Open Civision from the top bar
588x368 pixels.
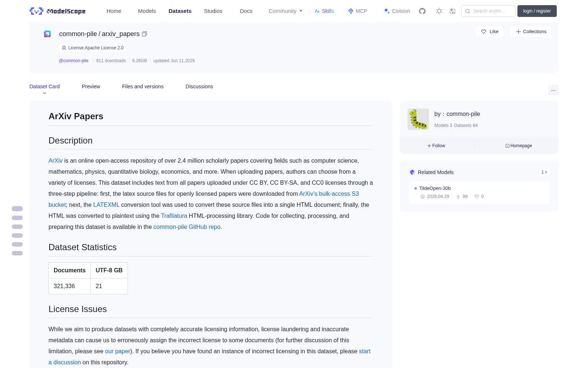(x=397, y=11)
